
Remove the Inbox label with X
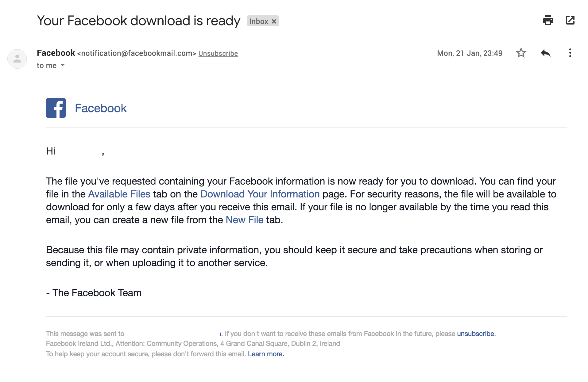(274, 21)
